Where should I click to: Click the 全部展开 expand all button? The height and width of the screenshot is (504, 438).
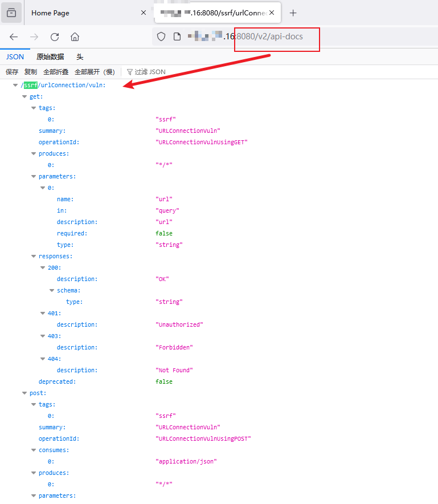pyautogui.click(x=95, y=72)
